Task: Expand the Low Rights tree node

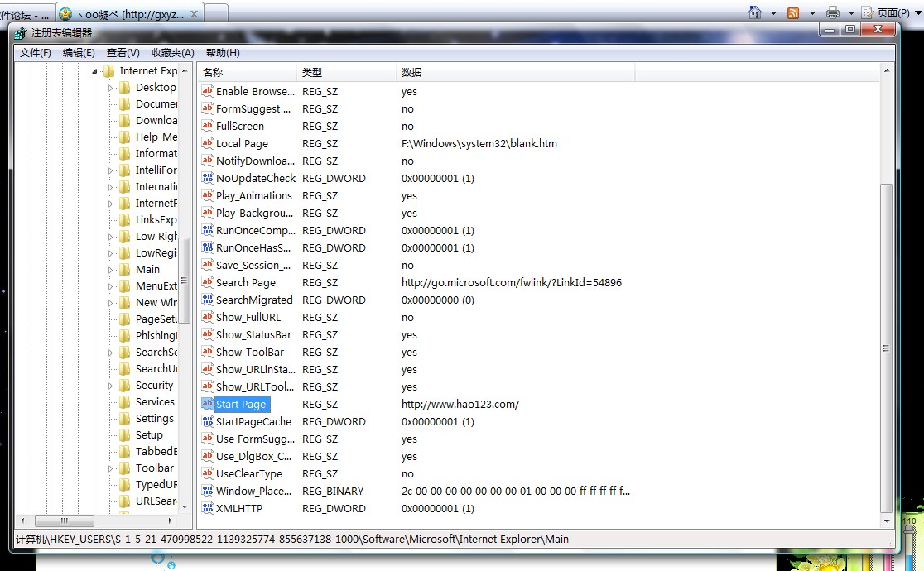Action: click(x=110, y=237)
